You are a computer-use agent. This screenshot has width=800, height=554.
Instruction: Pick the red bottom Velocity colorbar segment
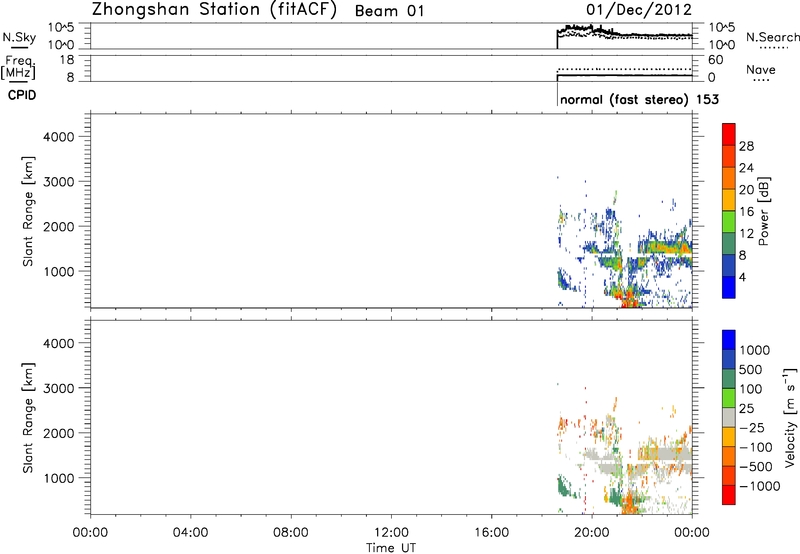729,495
